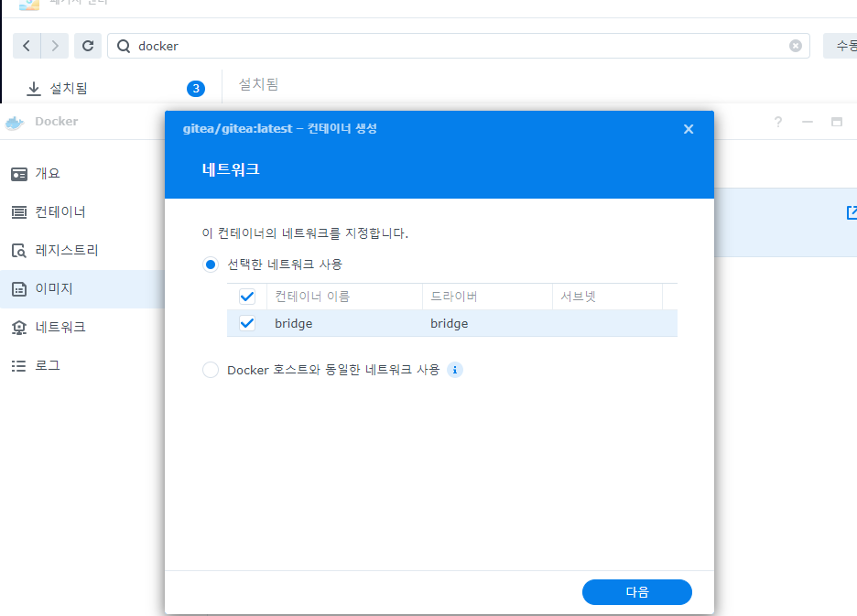Screen dimensions: 857x616
Task: Open Docker window help question mark
Action: click(778, 122)
